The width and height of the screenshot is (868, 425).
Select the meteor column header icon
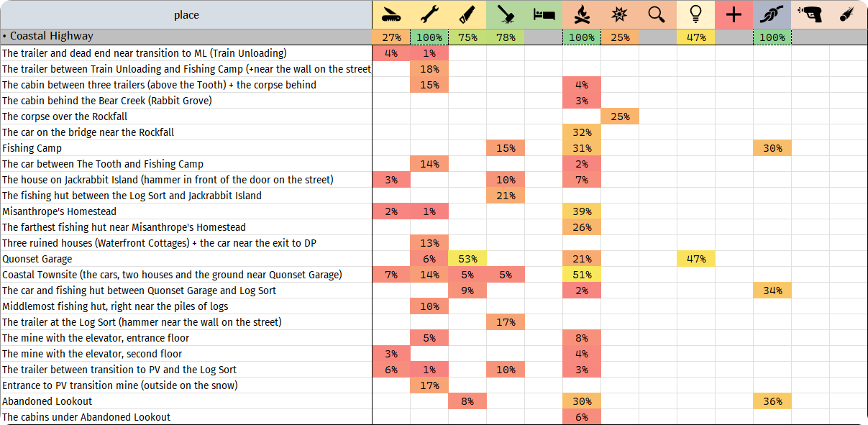(849, 14)
